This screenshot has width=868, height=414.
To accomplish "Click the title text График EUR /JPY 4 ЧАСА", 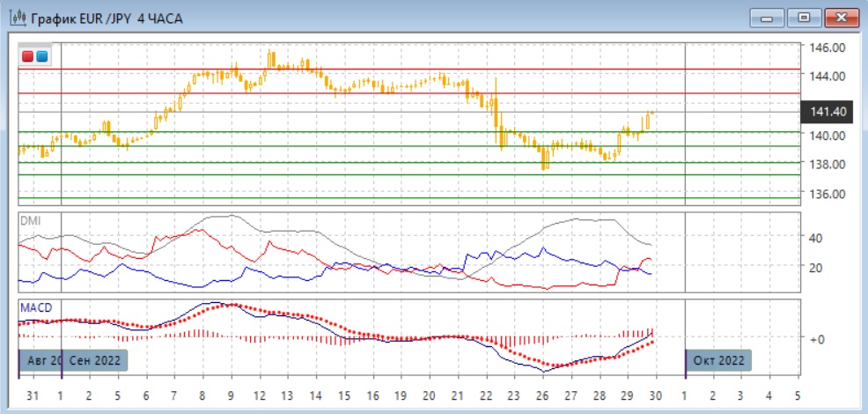I will coord(107,18).
